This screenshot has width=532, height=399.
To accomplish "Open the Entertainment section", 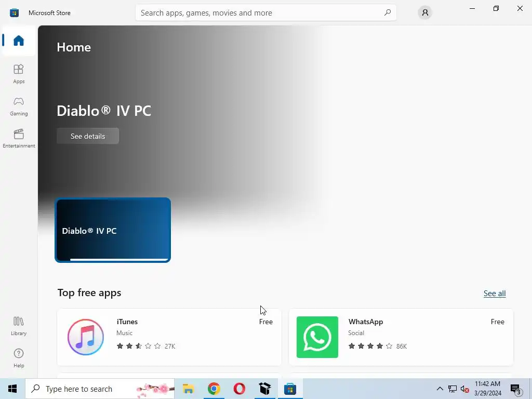I will (x=19, y=138).
